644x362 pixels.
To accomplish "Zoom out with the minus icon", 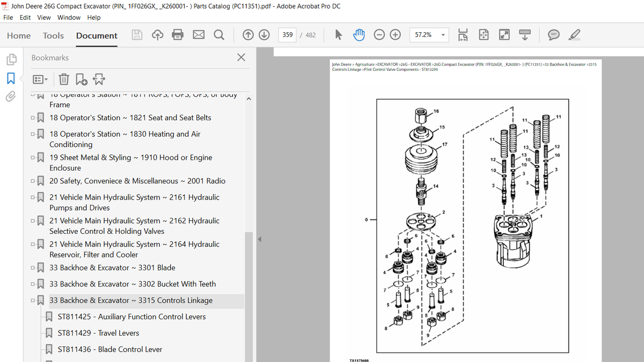I will pyautogui.click(x=379, y=35).
